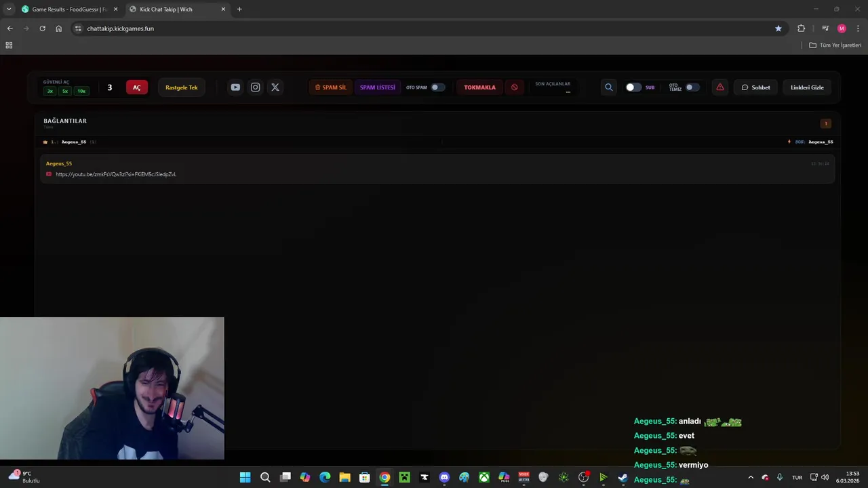Click the links count badge
This screenshot has width=868, height=488.
(x=826, y=123)
